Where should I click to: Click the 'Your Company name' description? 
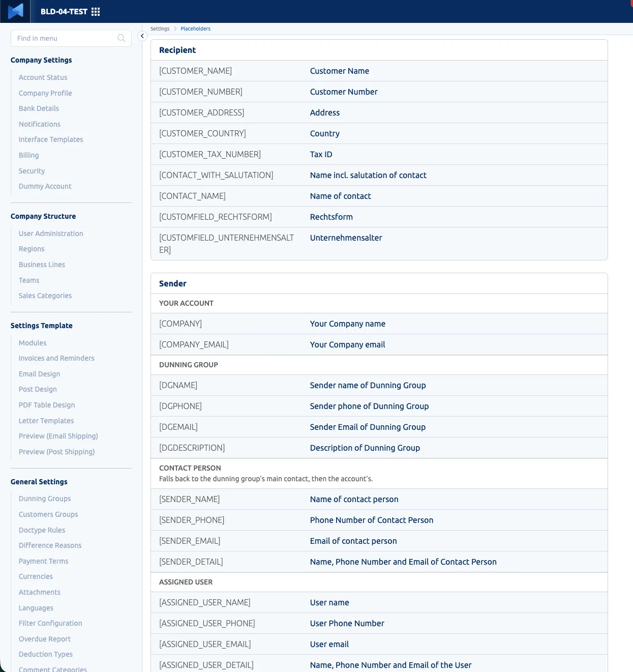[348, 324]
